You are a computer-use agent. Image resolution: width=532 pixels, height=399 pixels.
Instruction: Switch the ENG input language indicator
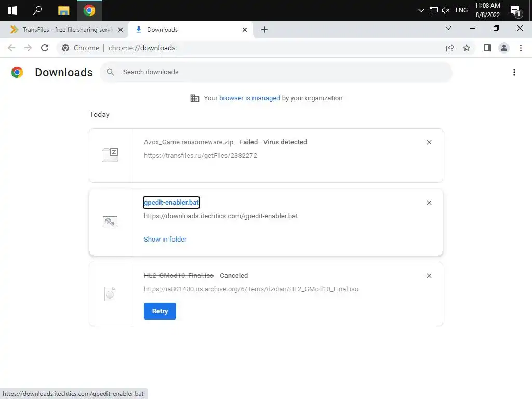(x=461, y=10)
